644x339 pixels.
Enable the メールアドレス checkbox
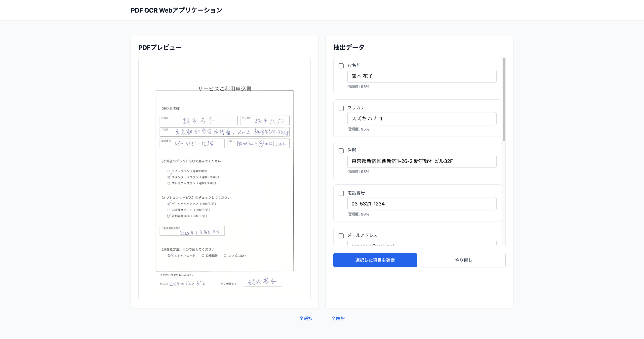341,236
